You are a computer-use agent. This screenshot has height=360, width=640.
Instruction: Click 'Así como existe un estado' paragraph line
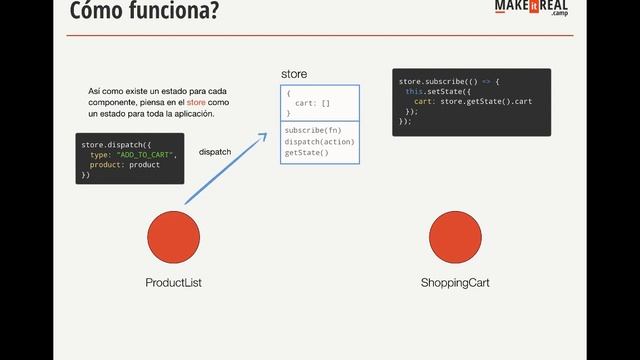click(x=157, y=91)
